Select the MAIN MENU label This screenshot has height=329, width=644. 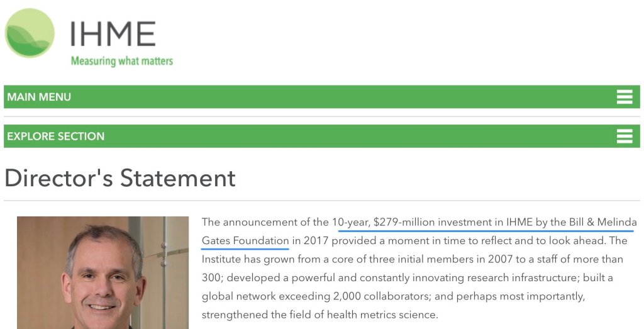coord(39,97)
